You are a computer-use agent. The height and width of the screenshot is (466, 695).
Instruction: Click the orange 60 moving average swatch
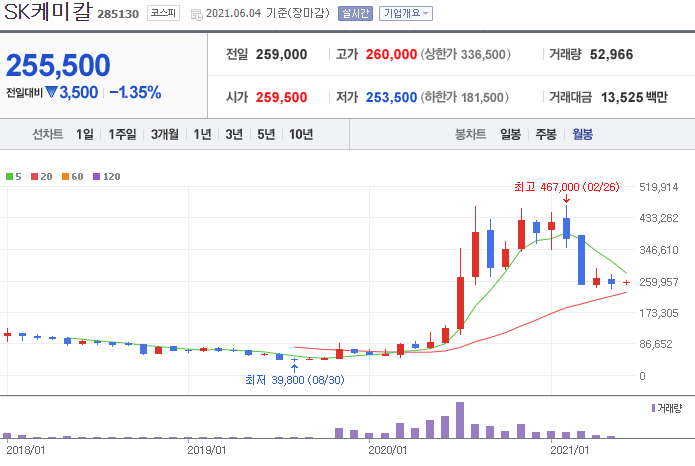66,176
